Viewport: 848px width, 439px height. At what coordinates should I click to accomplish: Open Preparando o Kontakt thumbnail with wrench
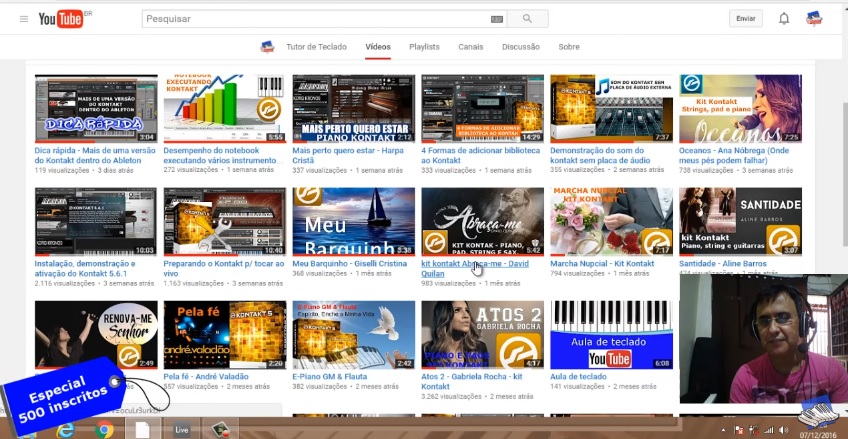tap(225, 222)
